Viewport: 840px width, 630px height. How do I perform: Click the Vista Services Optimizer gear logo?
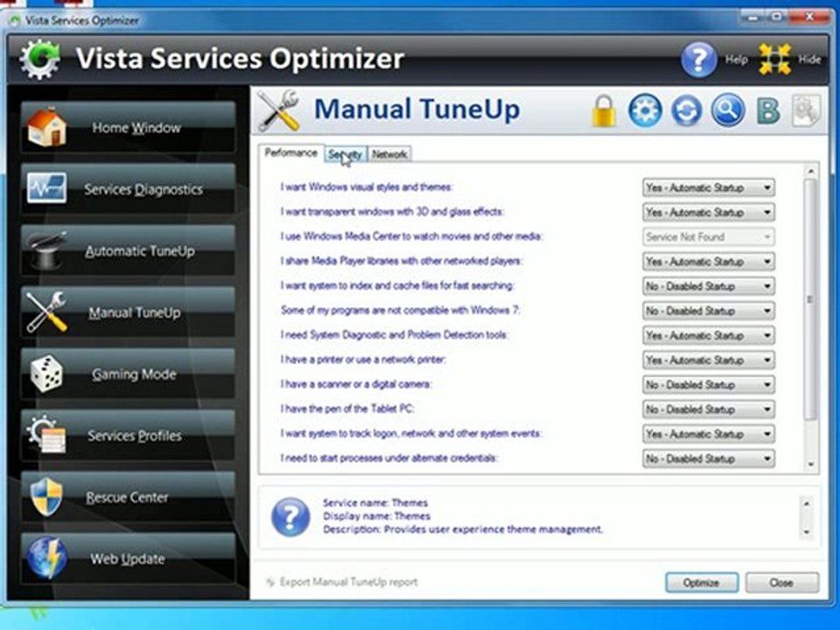39,59
